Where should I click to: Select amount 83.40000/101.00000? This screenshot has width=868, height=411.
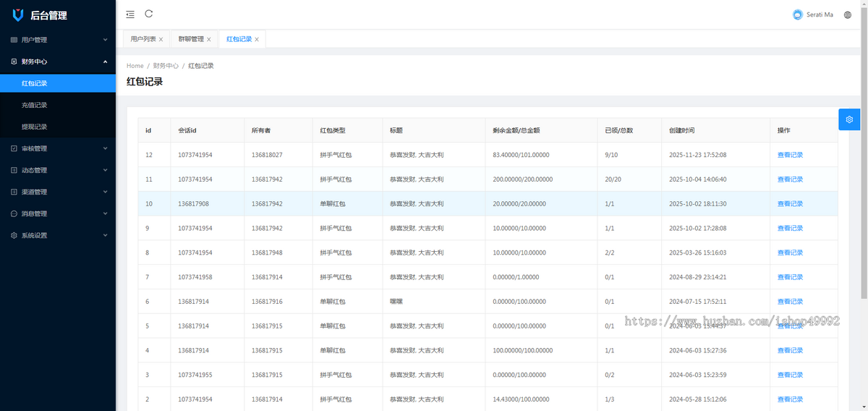[519, 155]
